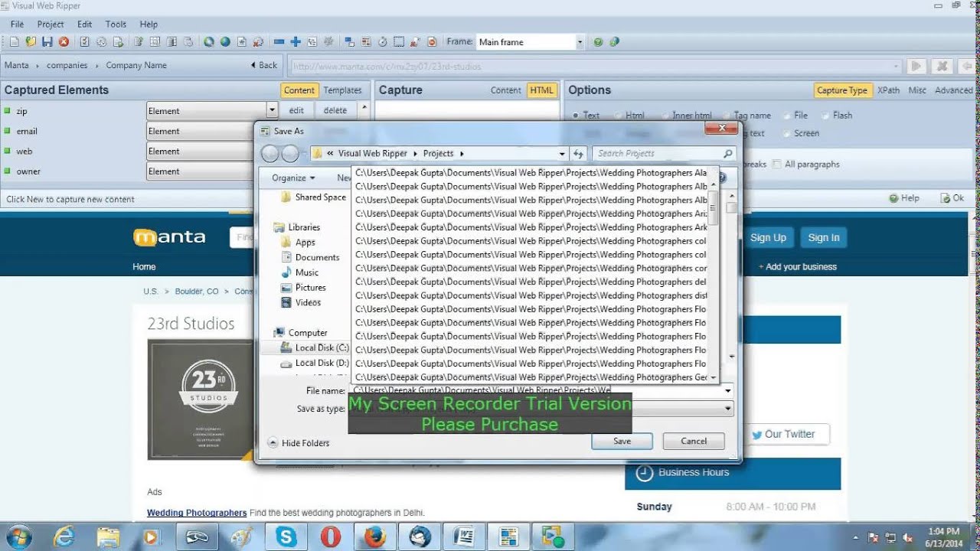Click the Save As dialog forward arrow
Screen dimensions: 980x551
click(x=290, y=154)
